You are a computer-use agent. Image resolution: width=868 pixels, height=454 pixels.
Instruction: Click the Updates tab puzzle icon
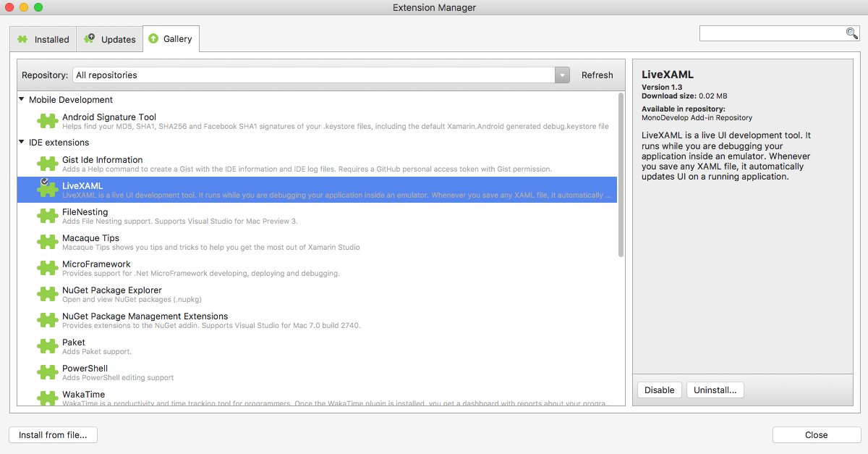[90, 39]
